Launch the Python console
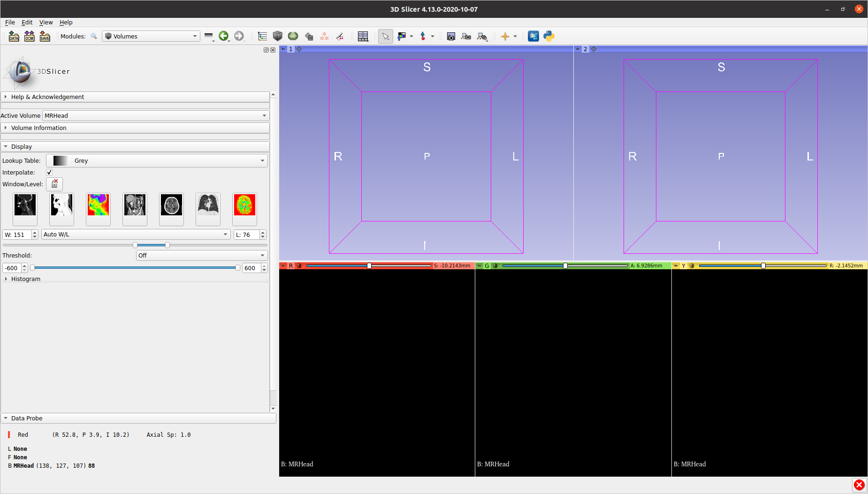868x494 pixels. (548, 36)
